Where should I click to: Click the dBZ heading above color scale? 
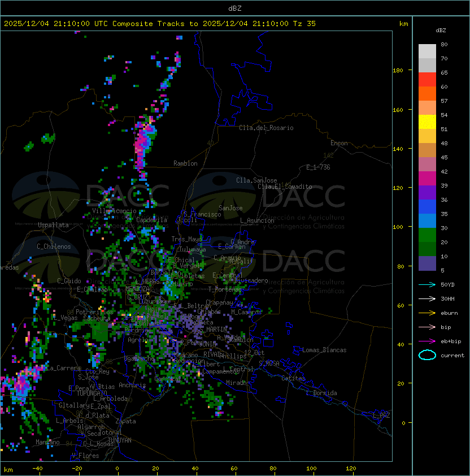441,31
